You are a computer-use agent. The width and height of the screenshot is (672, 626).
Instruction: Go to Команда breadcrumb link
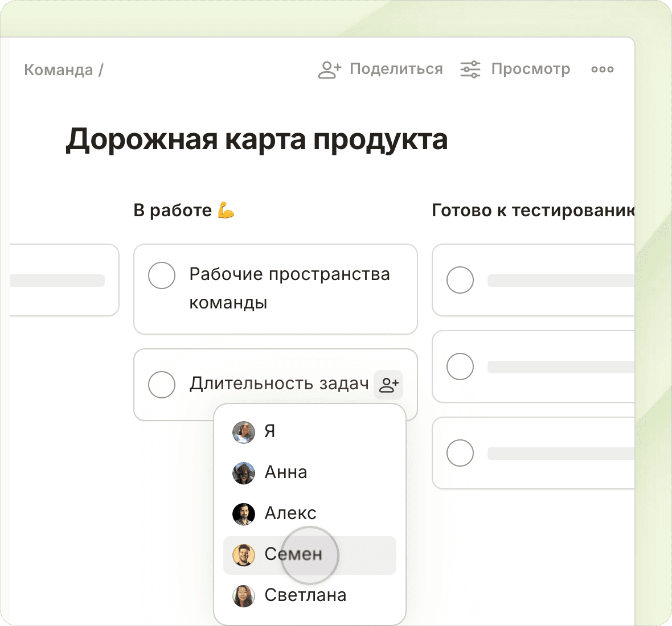click(x=58, y=70)
